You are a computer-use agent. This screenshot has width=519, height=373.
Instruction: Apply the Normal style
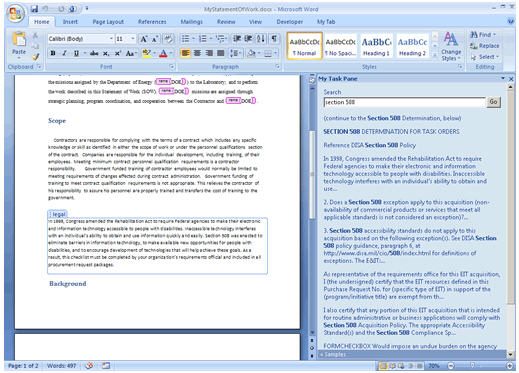point(304,46)
